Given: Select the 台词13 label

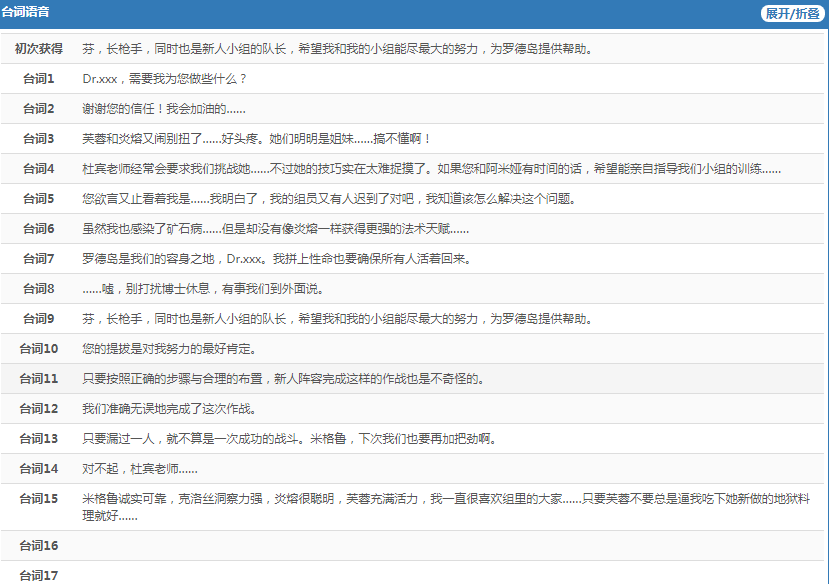Looking at the screenshot, I should [39, 439].
